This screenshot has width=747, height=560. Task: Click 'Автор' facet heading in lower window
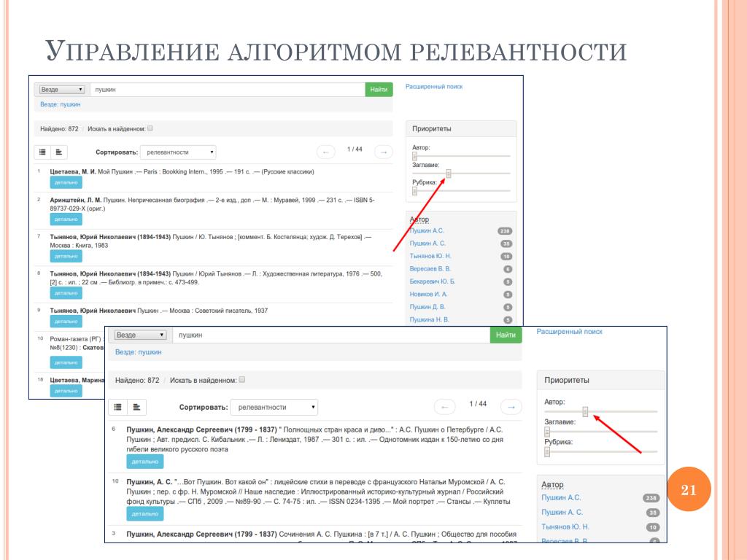point(553,484)
